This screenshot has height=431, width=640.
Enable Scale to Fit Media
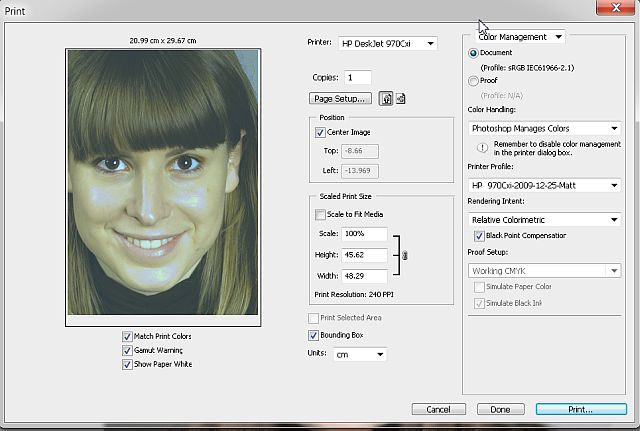tap(320, 214)
